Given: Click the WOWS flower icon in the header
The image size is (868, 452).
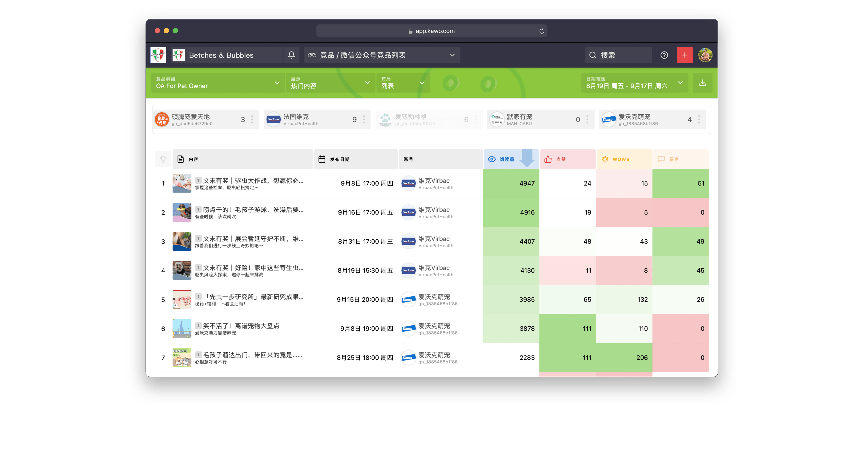Looking at the screenshot, I should pyautogui.click(x=605, y=159).
